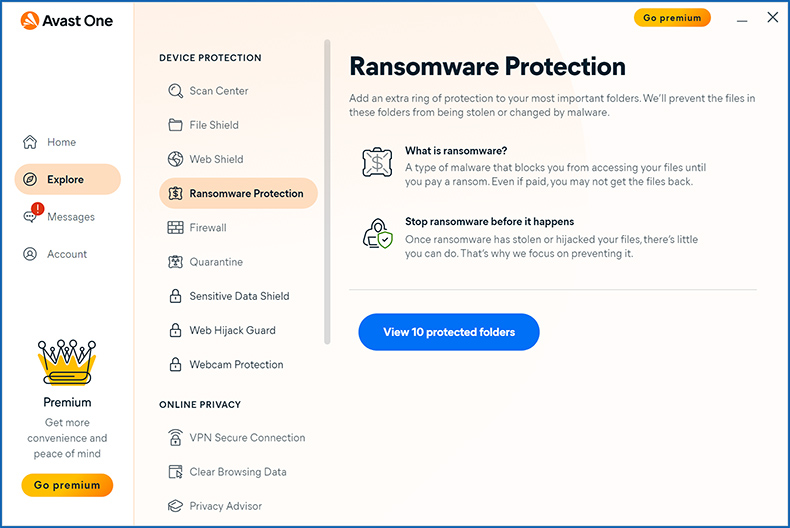Click the Messages icon with alert badge
790x528 pixels.
click(31, 216)
